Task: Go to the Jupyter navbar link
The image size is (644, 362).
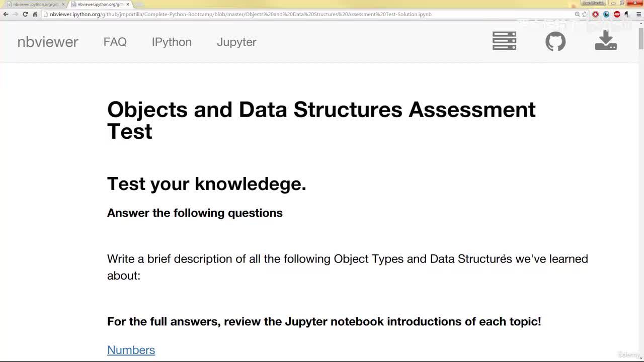Action: [236, 42]
